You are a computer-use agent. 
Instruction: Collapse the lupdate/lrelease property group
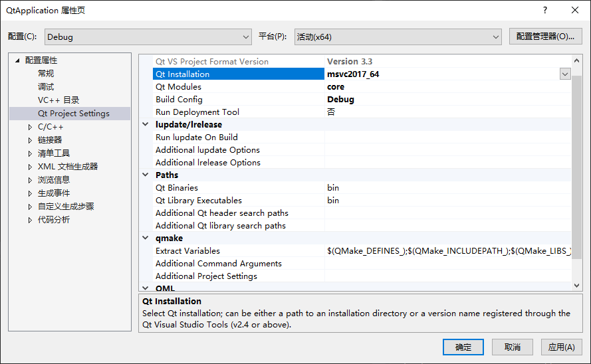point(146,125)
